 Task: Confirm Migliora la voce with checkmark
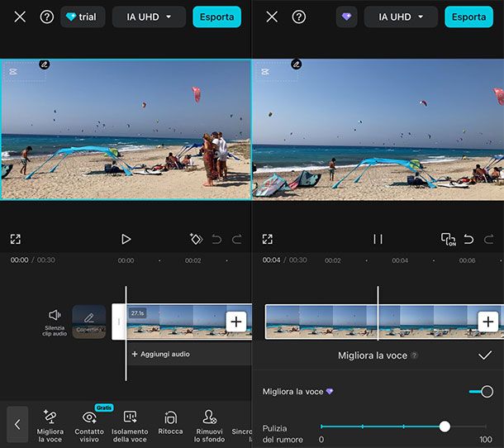point(485,355)
